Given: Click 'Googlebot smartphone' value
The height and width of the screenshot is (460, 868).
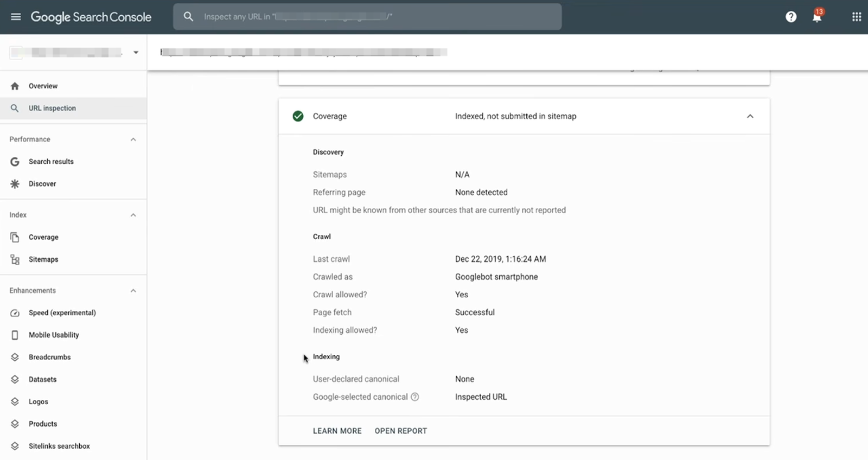Looking at the screenshot, I should (496, 277).
